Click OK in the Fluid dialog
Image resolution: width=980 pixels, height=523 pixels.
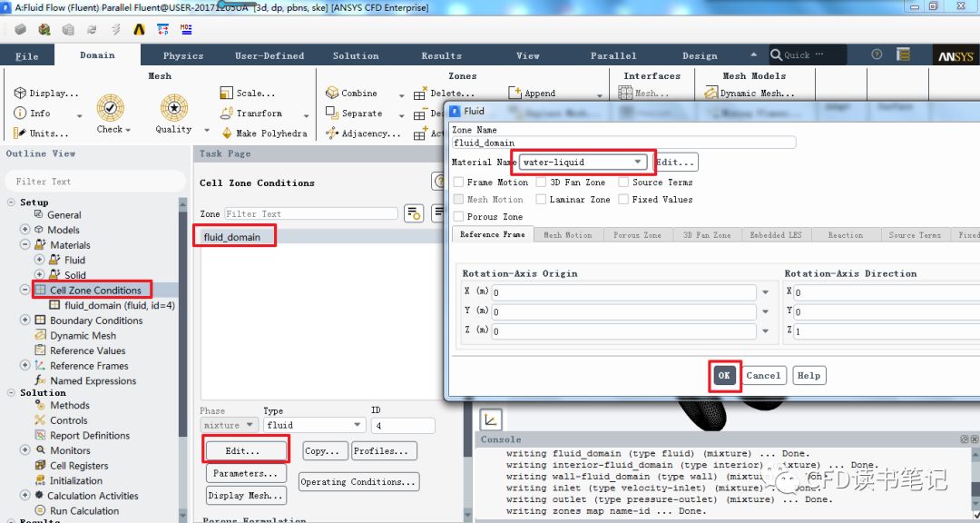(x=723, y=375)
